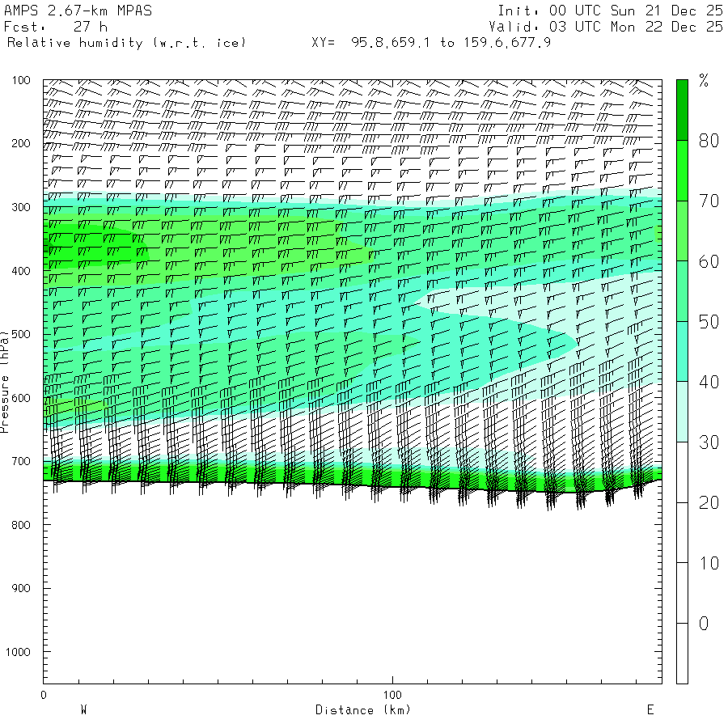Click the 'Pressure (hPa)' vertical axis title
This screenshot has height=728, width=728.
(4, 382)
